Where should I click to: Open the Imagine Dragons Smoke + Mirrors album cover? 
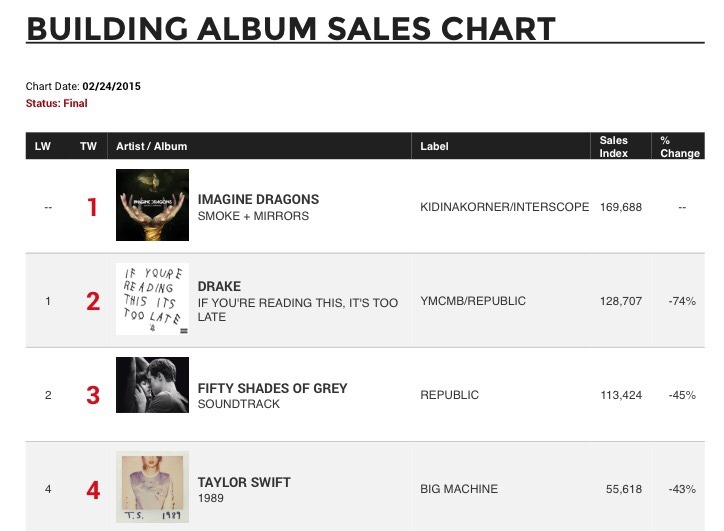pos(152,205)
